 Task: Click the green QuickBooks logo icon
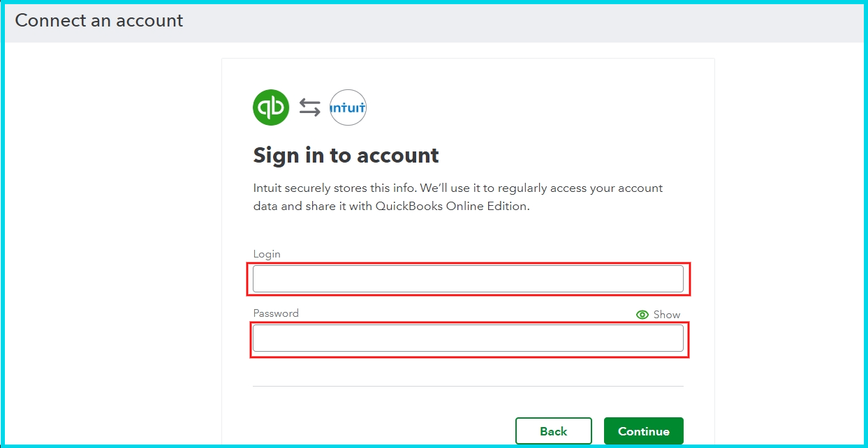pos(271,107)
